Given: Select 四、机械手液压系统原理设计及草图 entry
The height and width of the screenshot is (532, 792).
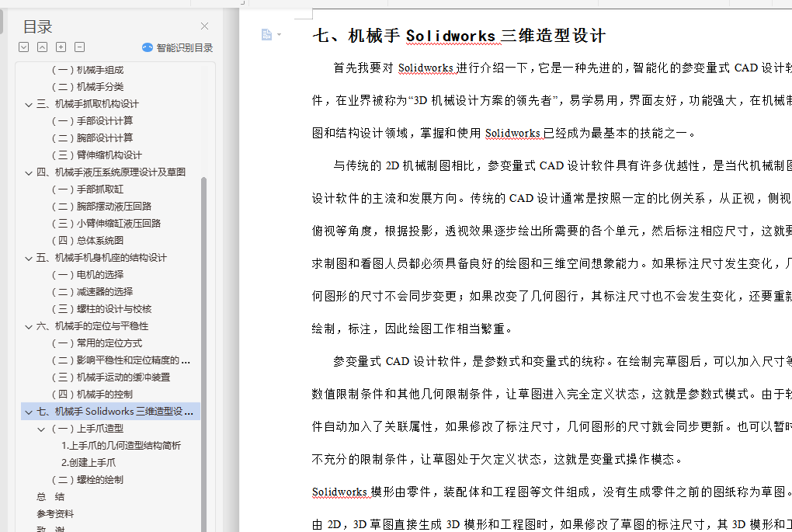Looking at the screenshot, I should pyautogui.click(x=110, y=172).
